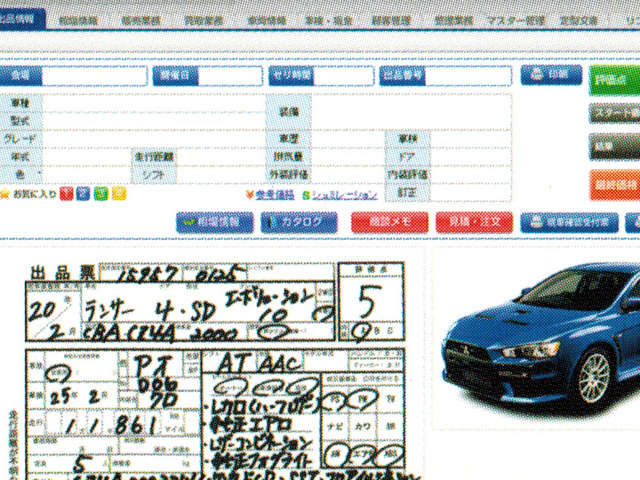Viewport: 640px width, 480px height.
Task: Click the yen icon before 参考価格
Action: [x=250, y=195]
